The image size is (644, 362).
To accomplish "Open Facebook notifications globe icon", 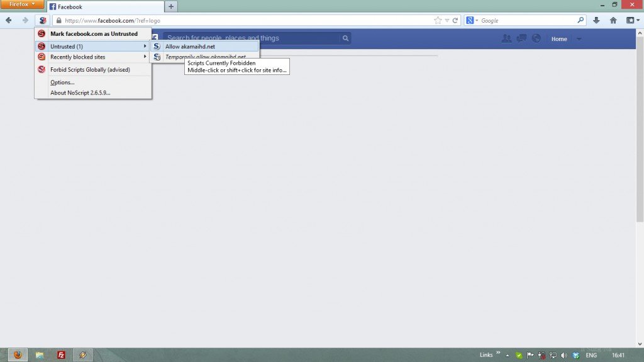I will (x=536, y=38).
